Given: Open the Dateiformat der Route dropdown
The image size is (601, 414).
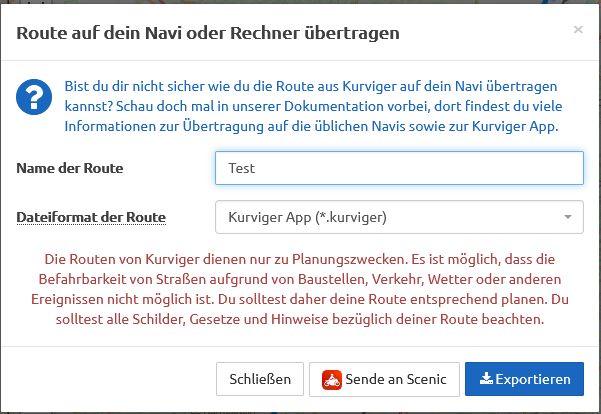Looking at the screenshot, I should 399,217.
